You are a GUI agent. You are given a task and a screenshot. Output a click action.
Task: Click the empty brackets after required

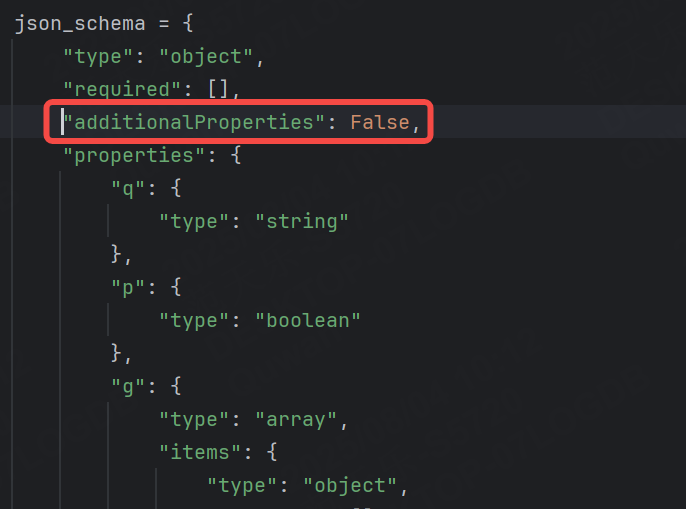pos(218,89)
